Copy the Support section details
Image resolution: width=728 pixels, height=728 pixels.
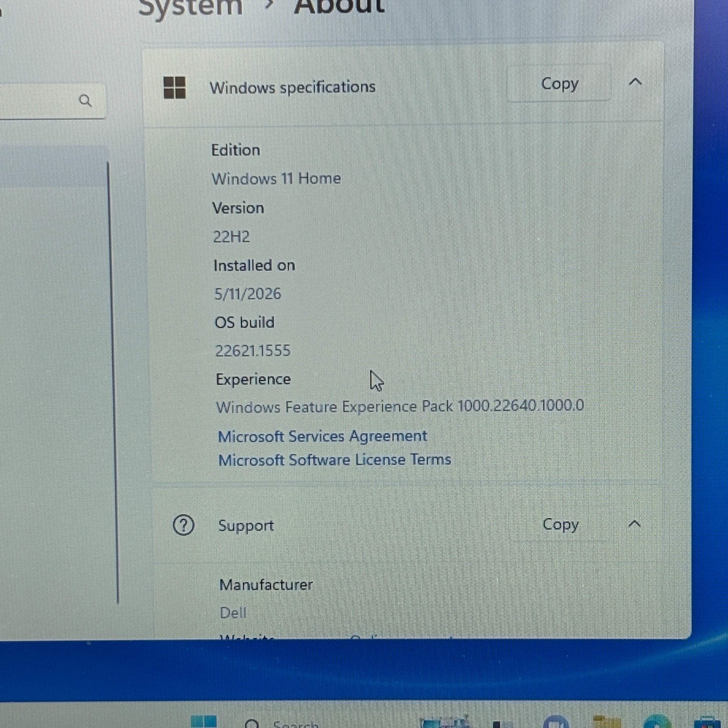560,525
